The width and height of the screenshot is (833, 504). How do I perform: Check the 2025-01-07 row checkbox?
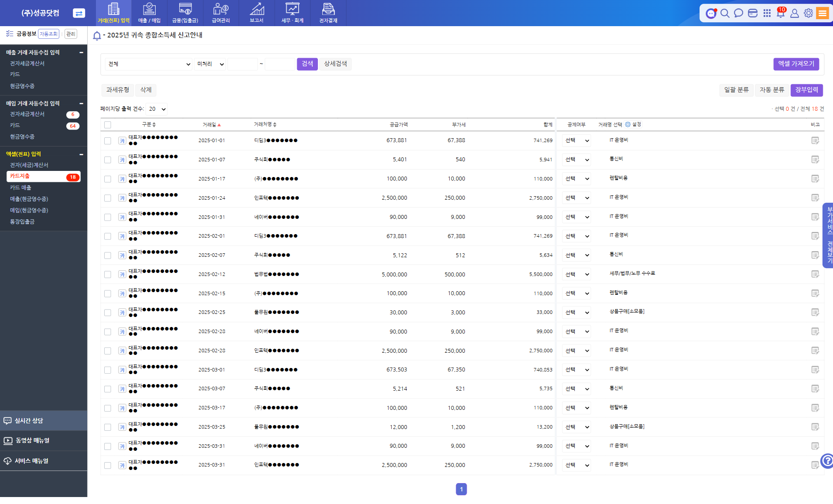coord(108,160)
